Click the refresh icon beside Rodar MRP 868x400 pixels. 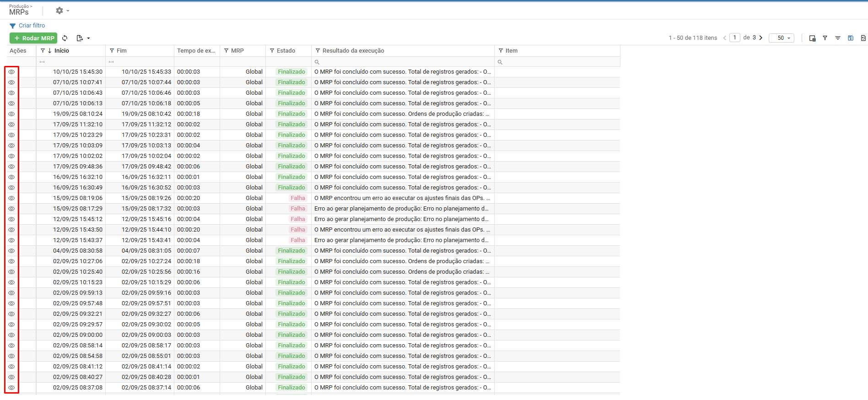(65, 38)
